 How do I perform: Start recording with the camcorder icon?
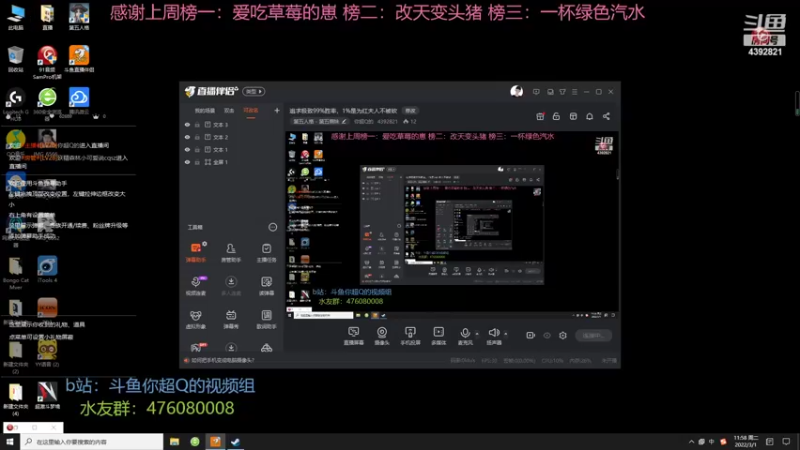pos(531,335)
